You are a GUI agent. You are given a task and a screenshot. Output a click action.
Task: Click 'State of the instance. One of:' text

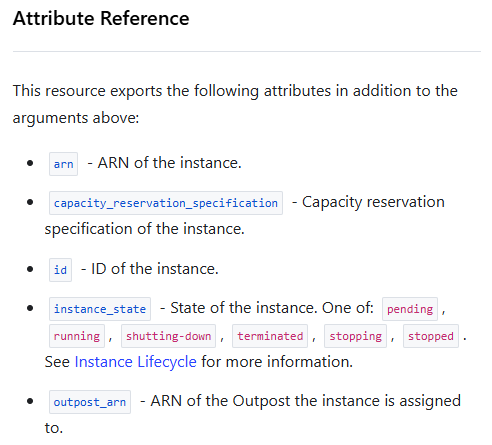(x=272, y=308)
